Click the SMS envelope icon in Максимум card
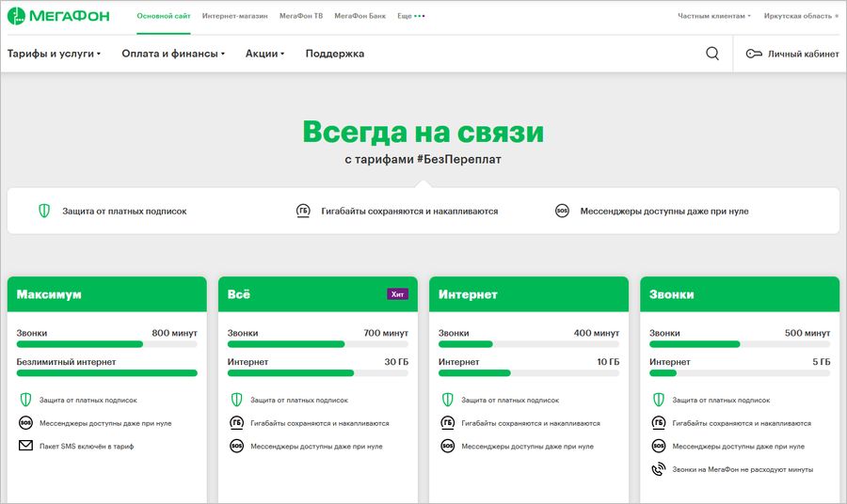Image resolution: width=847 pixels, height=504 pixels. [x=25, y=446]
